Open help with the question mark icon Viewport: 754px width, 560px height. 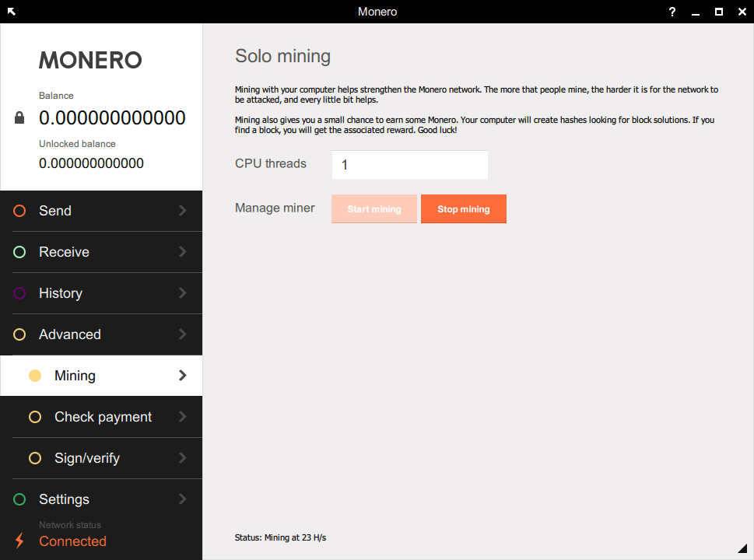coord(672,12)
